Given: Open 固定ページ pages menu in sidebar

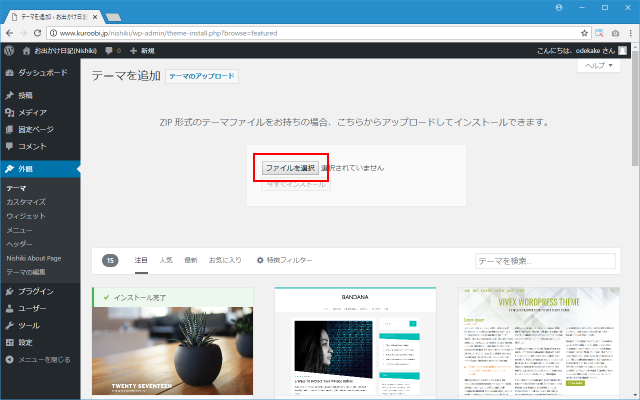Looking at the screenshot, I should (40, 129).
